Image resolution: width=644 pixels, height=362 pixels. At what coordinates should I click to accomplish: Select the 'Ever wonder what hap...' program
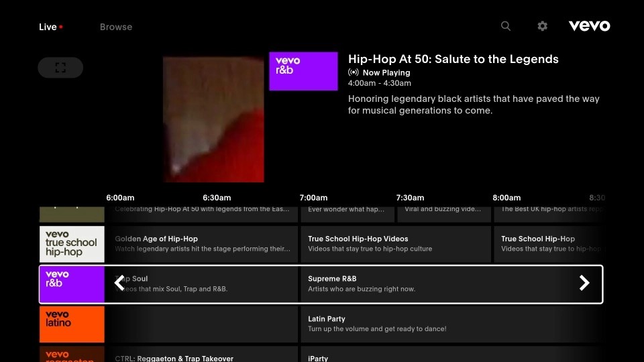coord(347,215)
